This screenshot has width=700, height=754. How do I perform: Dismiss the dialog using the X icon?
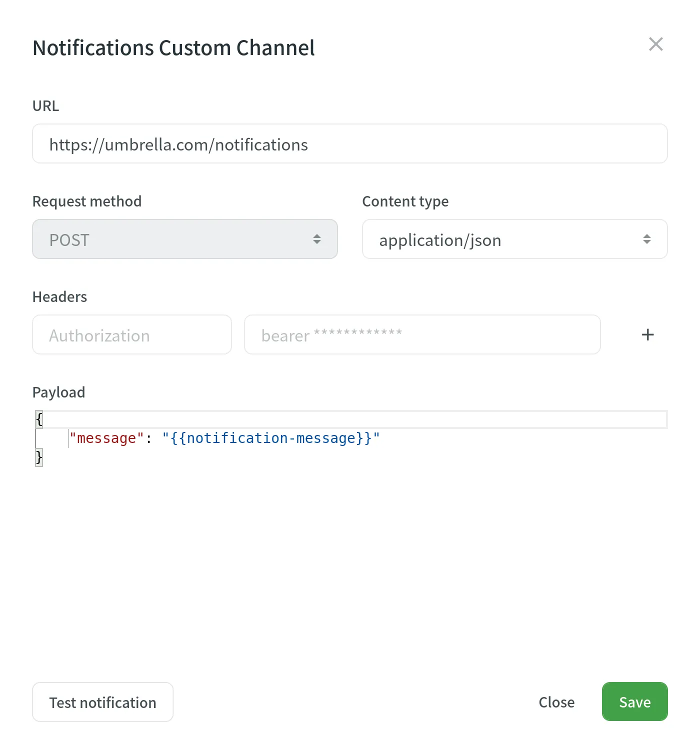pyautogui.click(x=656, y=44)
